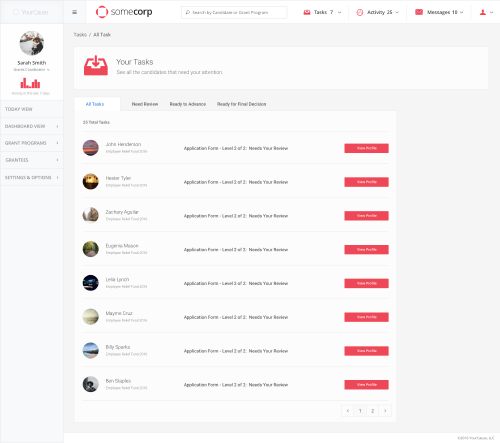500x443 pixels.
Task: Open Eugenia Mason's avatar
Action: click(x=91, y=249)
